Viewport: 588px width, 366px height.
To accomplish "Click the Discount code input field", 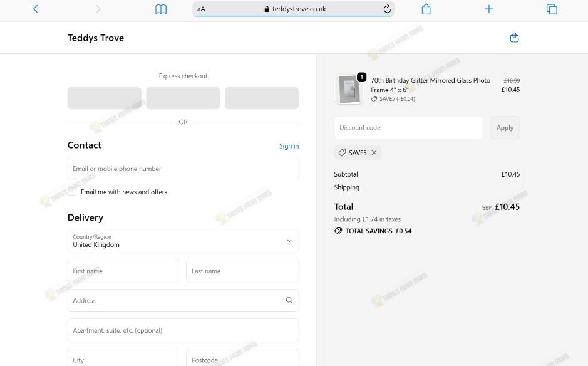I will click(x=408, y=128).
